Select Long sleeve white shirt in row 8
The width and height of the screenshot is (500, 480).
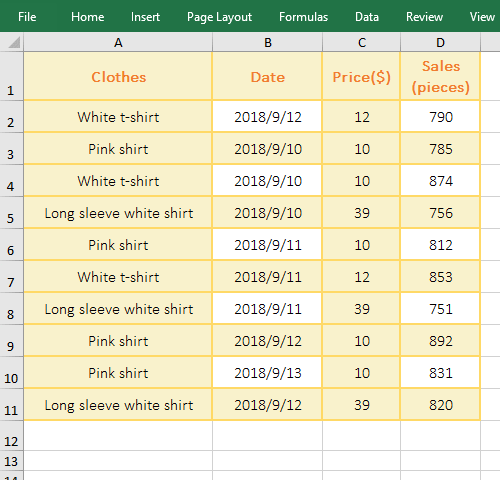pyautogui.click(x=118, y=309)
